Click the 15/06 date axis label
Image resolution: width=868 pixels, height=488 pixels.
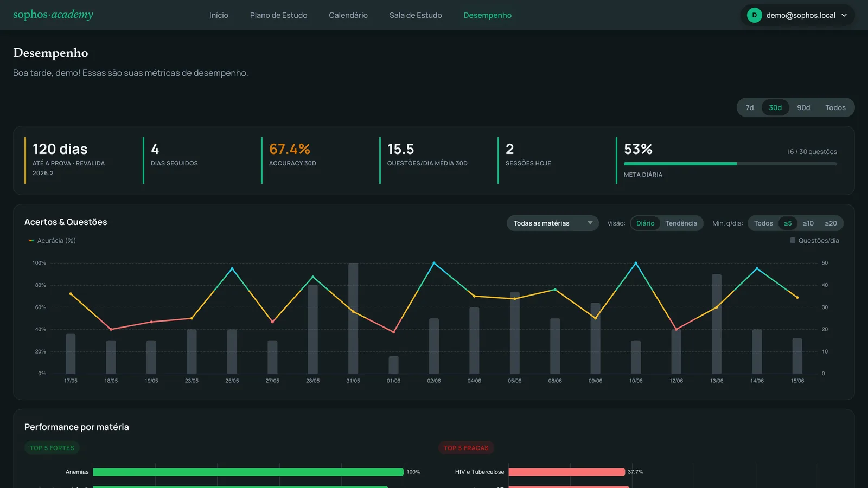(x=797, y=381)
